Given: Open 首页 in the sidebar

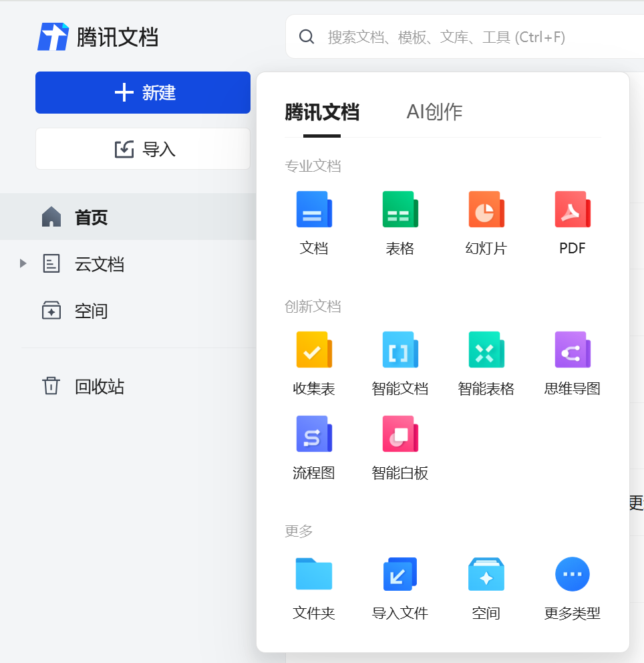Looking at the screenshot, I should tap(128, 217).
